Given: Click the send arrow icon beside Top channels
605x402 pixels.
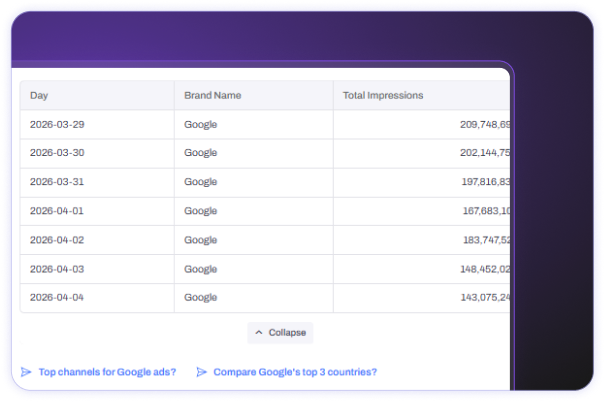Looking at the screenshot, I should click(26, 372).
